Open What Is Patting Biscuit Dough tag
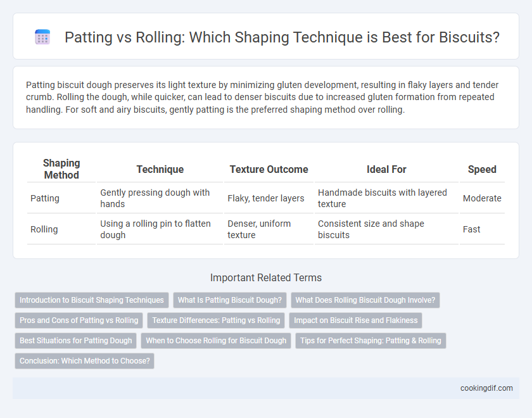532x418 pixels. [230, 300]
